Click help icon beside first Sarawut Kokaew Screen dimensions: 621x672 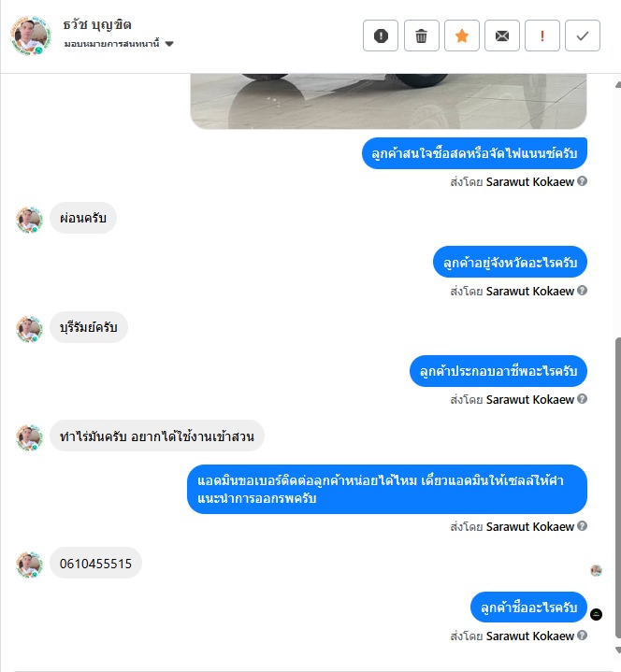pos(582,181)
